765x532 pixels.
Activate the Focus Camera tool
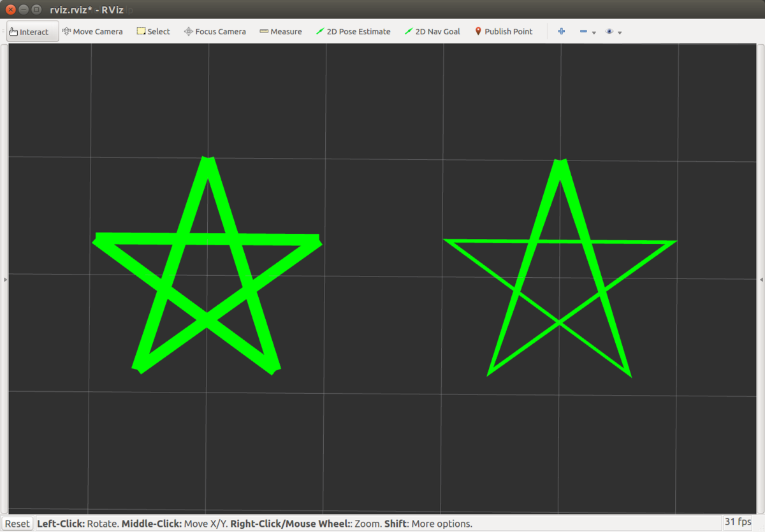[x=215, y=31]
